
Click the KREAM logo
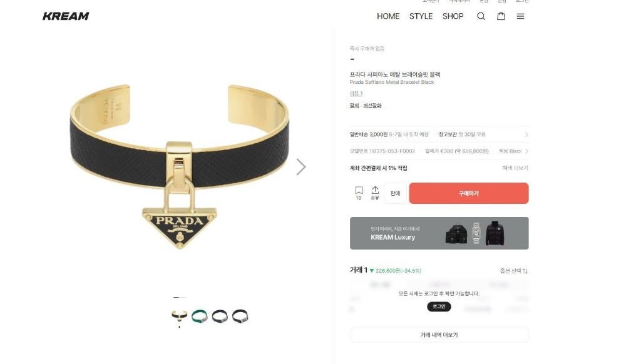point(66,16)
